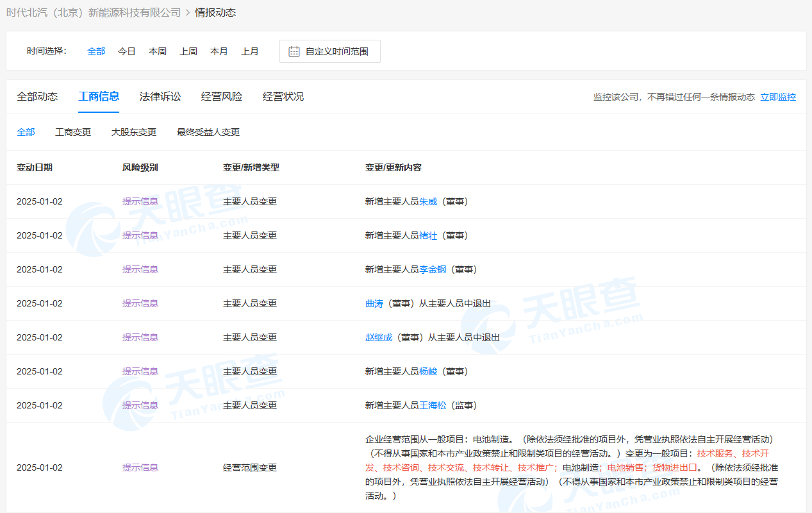Click 情报动态 breadcrumb text
The image size is (812, 513).
point(215,13)
